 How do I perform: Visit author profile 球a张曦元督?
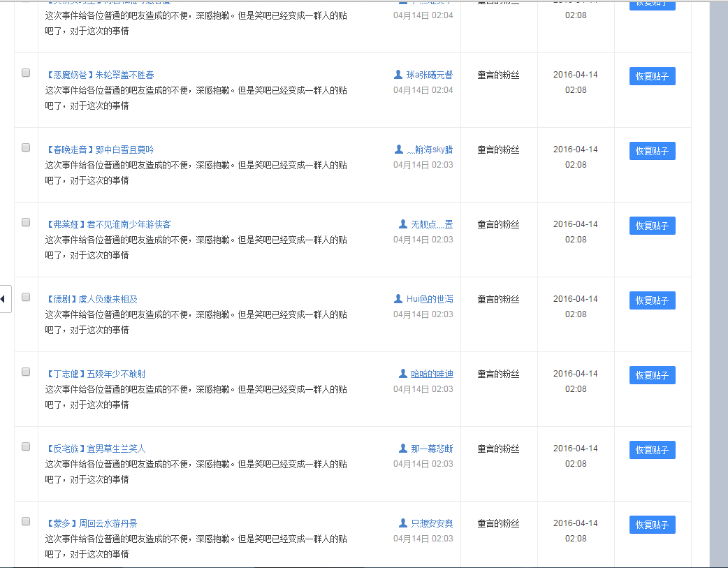[x=430, y=75]
